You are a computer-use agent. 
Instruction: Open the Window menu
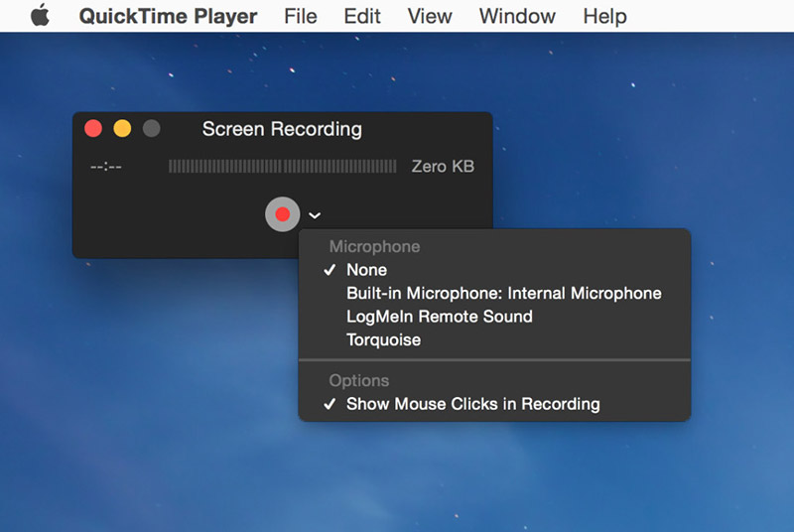tap(516, 16)
